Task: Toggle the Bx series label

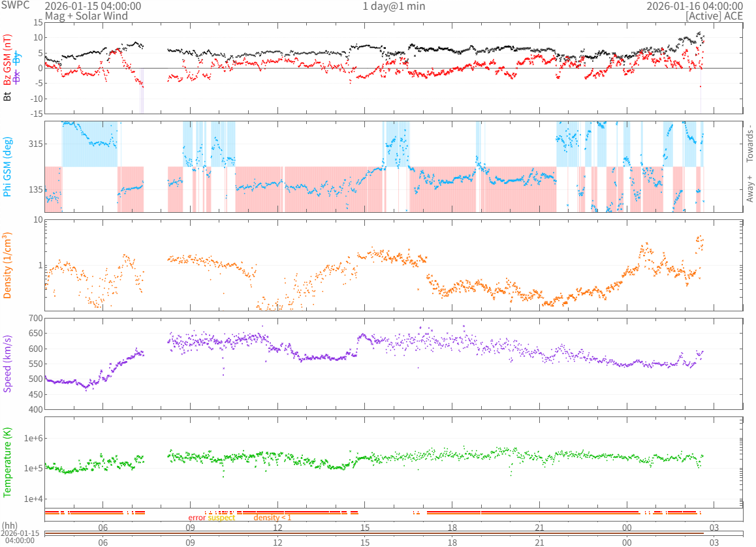Action: pos(17,76)
